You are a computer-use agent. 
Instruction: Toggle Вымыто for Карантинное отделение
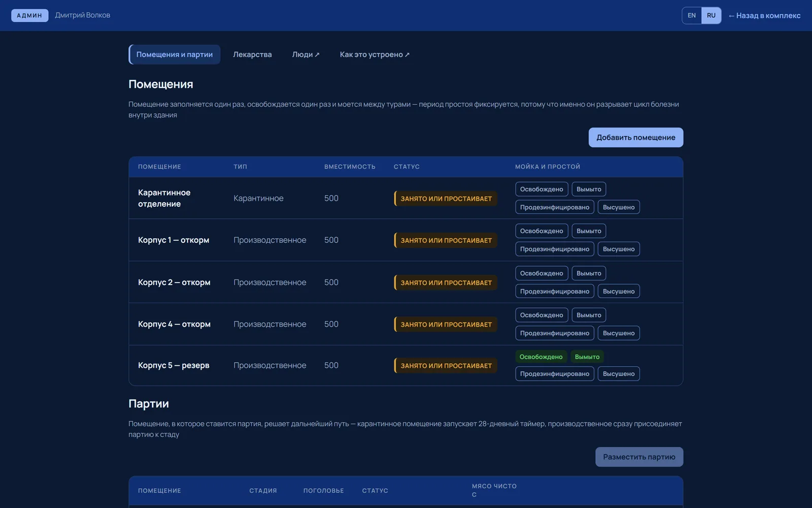589,189
